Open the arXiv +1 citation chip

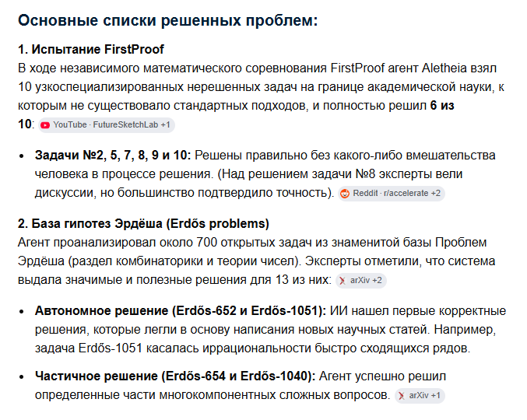(420, 396)
